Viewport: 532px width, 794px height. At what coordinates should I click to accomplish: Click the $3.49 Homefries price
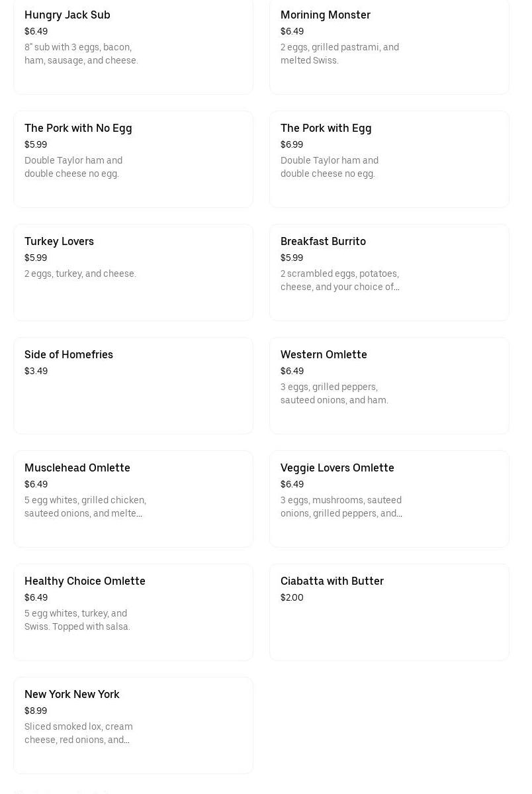click(x=36, y=371)
